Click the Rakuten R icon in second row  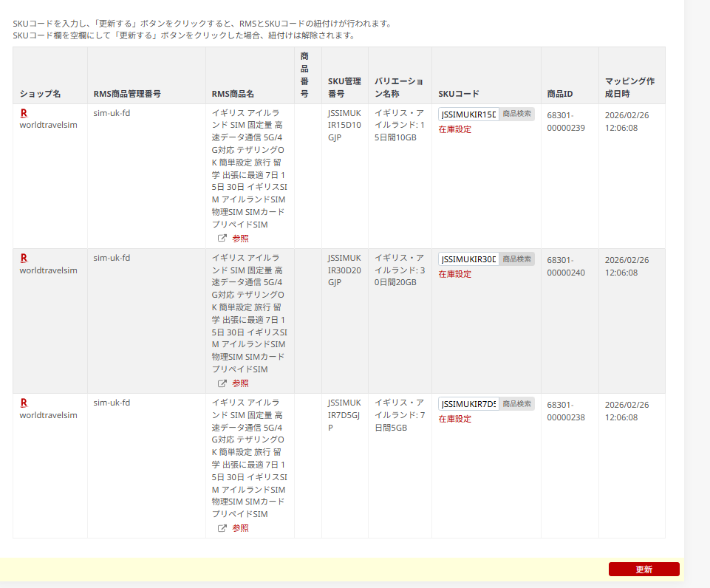pyautogui.click(x=24, y=258)
